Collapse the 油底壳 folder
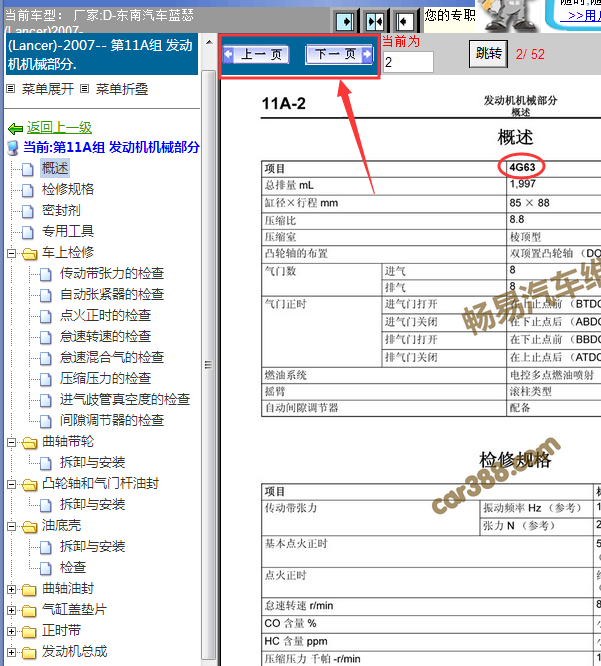Image resolution: width=601 pixels, height=666 pixels. [11, 527]
